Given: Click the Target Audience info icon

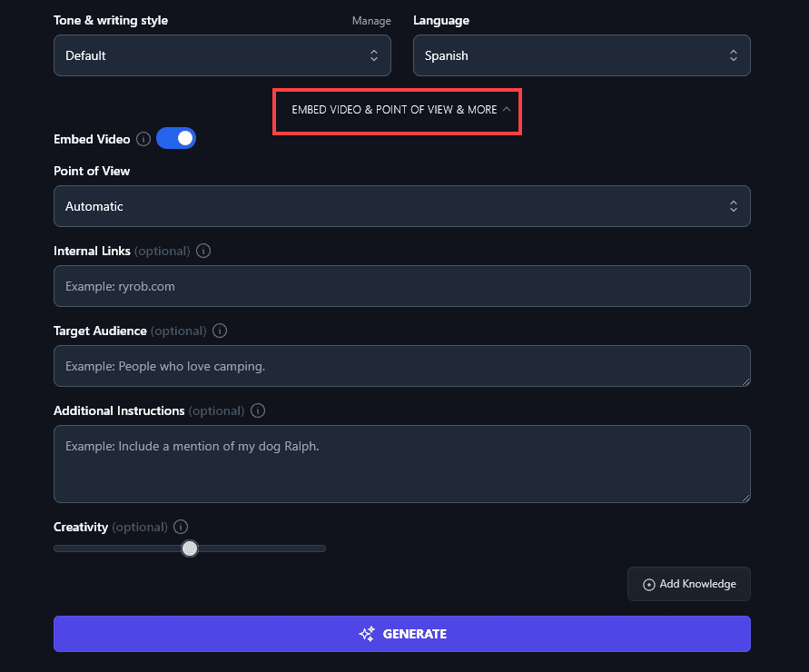Looking at the screenshot, I should click(x=220, y=331).
